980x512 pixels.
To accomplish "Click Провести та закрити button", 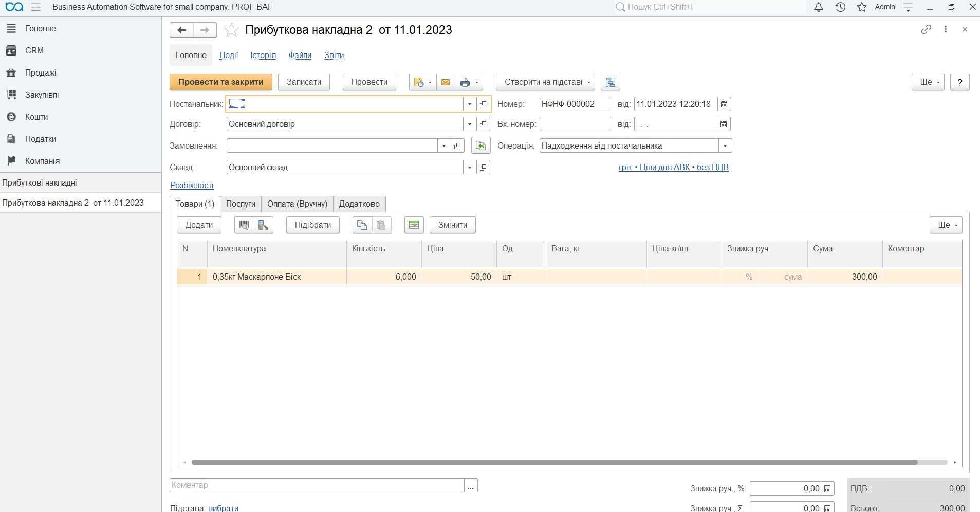I will (221, 82).
